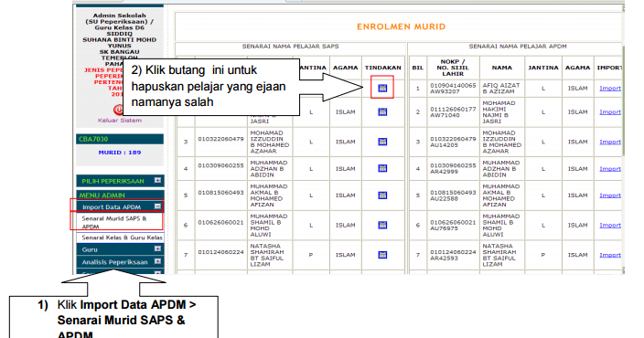Click the ENROLMEN MURID heading
644x338 pixels.
(401, 26)
